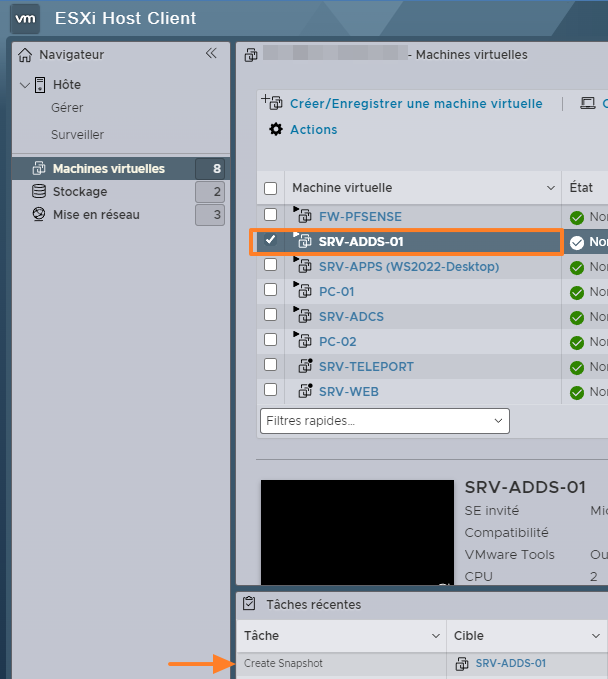This screenshot has width=608, height=679.
Task: Click the ESXi Host Client title
Action: (126, 18)
